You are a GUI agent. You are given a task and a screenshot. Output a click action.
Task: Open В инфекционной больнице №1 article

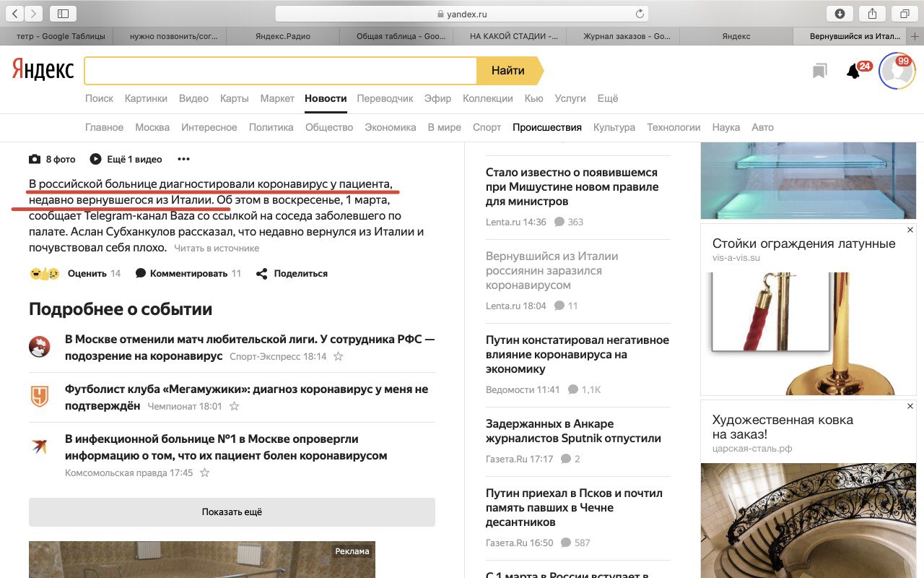pos(226,447)
